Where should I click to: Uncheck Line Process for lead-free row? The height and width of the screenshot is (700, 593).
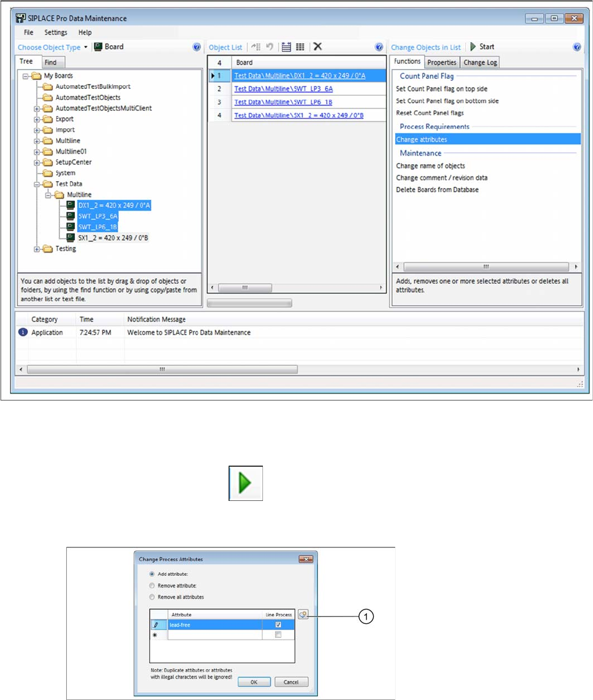pos(279,625)
